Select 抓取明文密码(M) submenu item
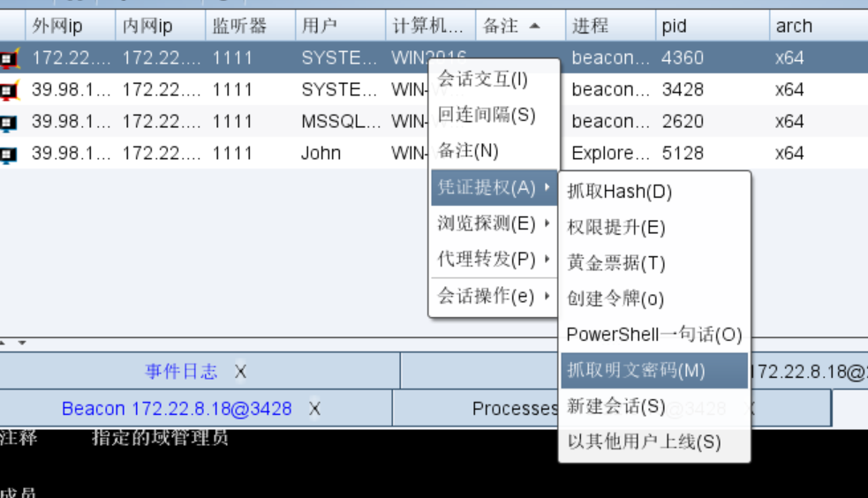 click(654, 370)
